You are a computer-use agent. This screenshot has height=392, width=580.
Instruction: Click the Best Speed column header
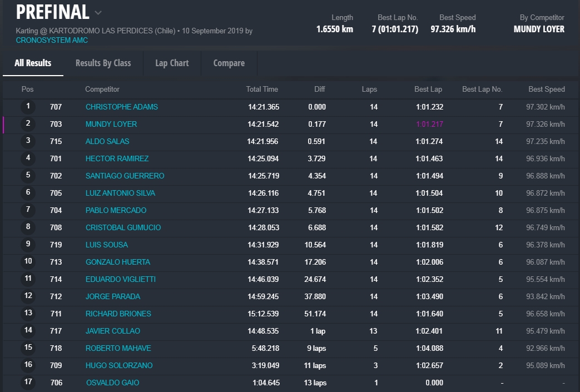[x=546, y=89]
